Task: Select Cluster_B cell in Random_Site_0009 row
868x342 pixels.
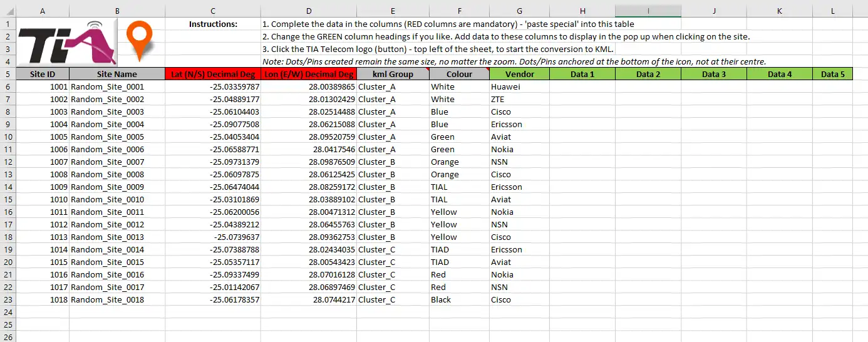Action: [x=393, y=187]
